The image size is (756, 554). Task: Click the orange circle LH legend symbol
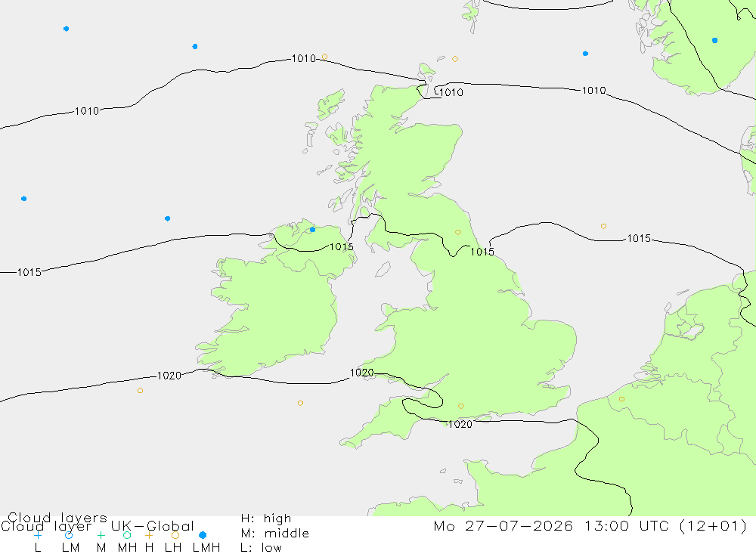175,535
